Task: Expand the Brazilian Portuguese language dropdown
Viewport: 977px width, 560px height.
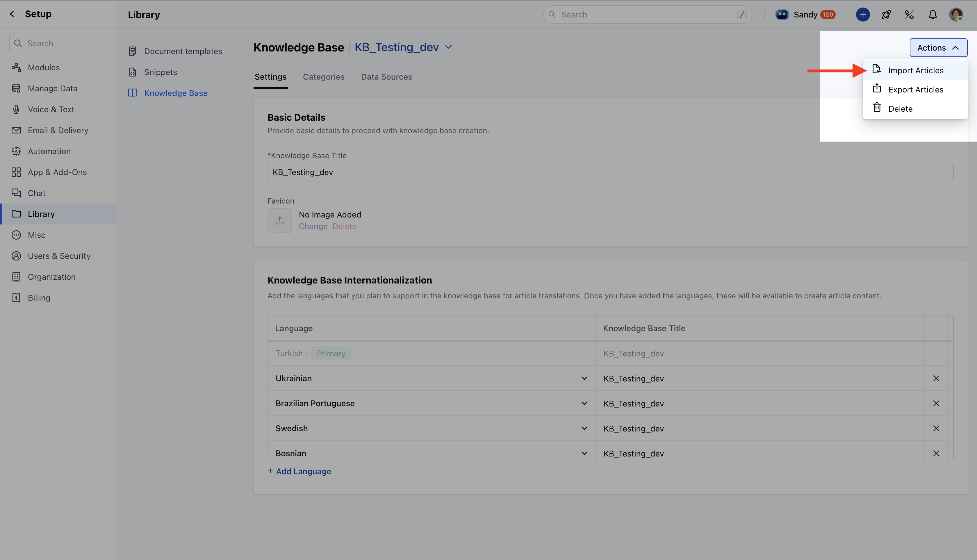Action: coord(584,404)
